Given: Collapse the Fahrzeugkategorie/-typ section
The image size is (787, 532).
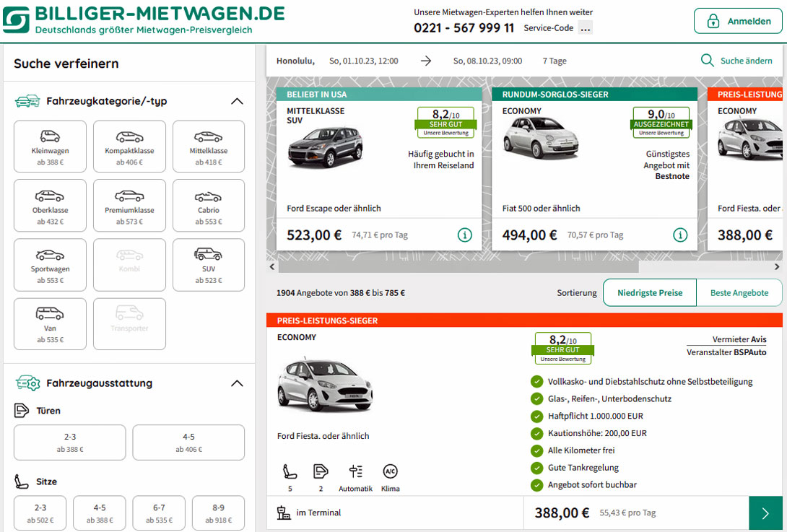Looking at the screenshot, I should 237,101.
